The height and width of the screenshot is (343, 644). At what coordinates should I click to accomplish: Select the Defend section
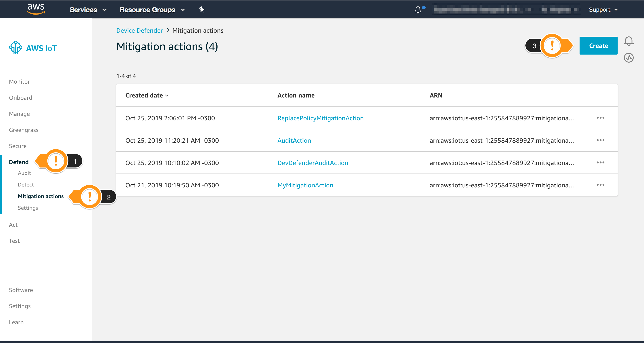(x=19, y=162)
